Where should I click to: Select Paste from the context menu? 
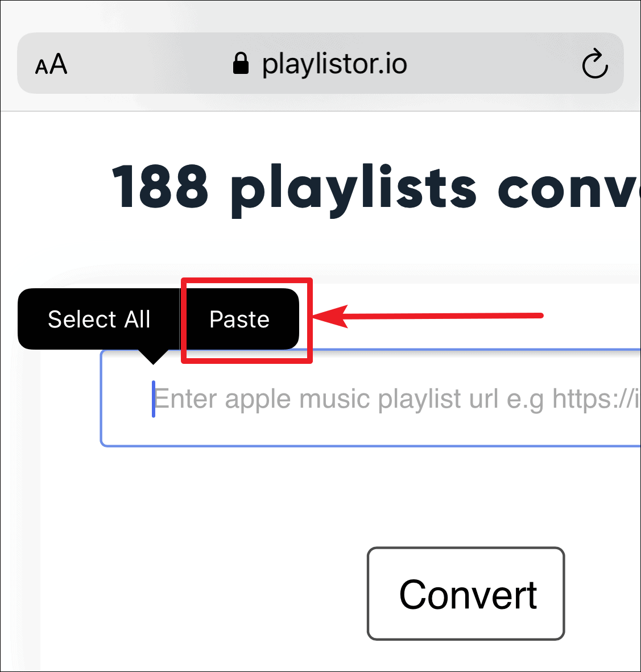tap(239, 319)
